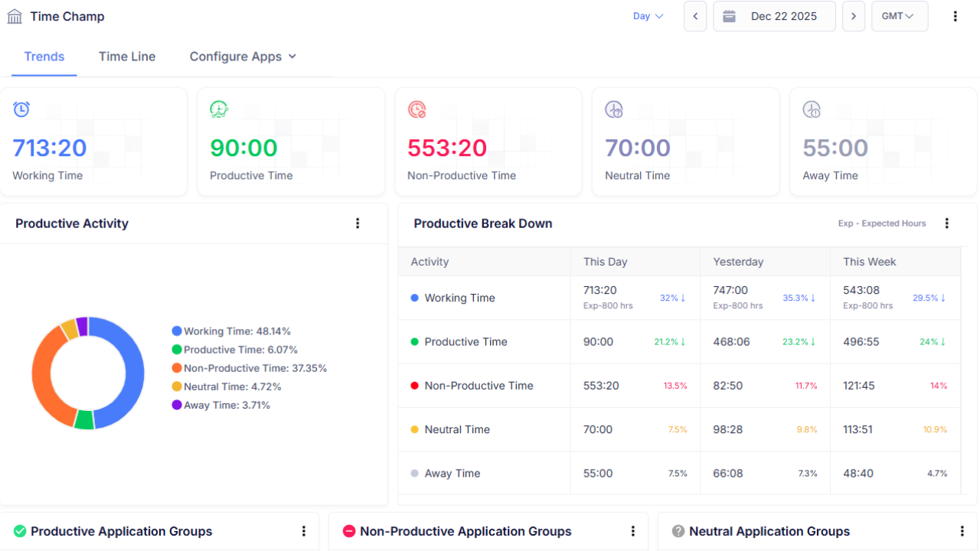Click the green Productive Time card icon
980x551 pixels.
tap(219, 109)
